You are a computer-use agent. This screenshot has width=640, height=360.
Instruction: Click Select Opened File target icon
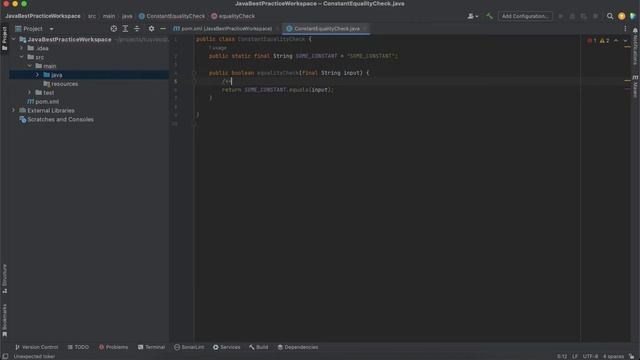pos(113,29)
